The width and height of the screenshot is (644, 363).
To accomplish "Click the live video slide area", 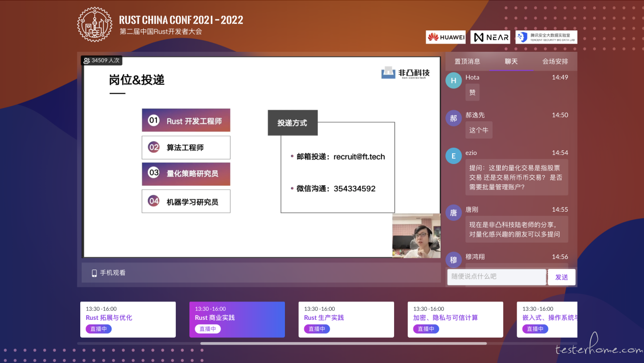I will click(x=262, y=156).
